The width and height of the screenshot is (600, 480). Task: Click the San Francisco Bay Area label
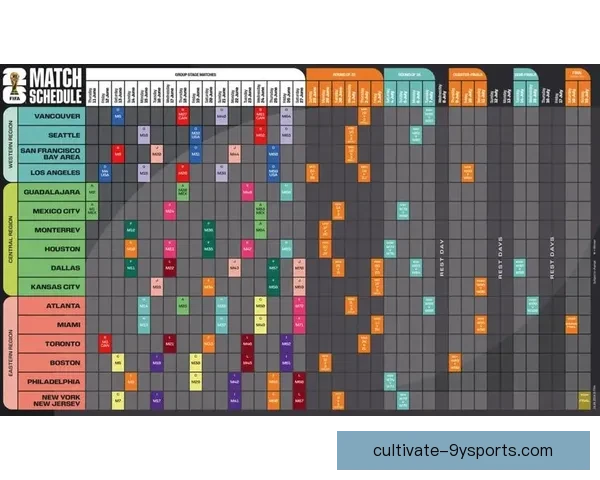coord(50,153)
